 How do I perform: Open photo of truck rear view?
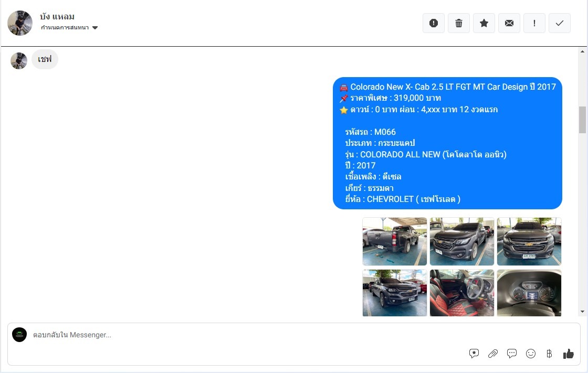tap(394, 241)
